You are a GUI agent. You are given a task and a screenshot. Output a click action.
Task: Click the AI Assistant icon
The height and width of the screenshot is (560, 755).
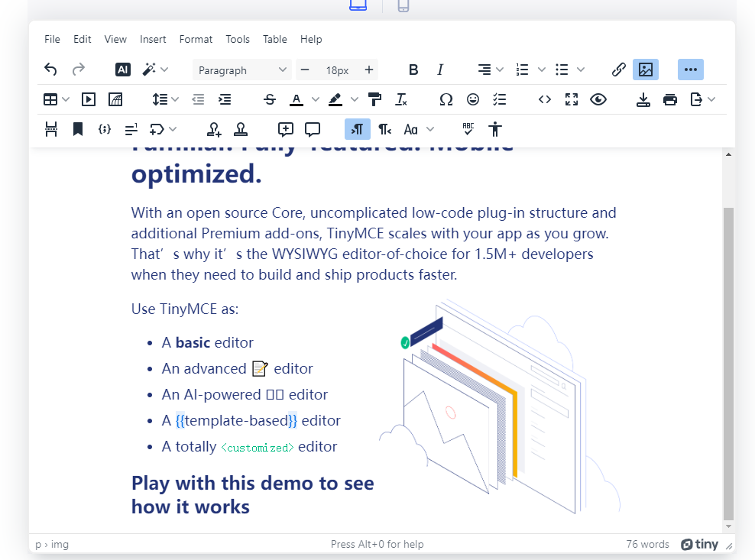coord(123,70)
